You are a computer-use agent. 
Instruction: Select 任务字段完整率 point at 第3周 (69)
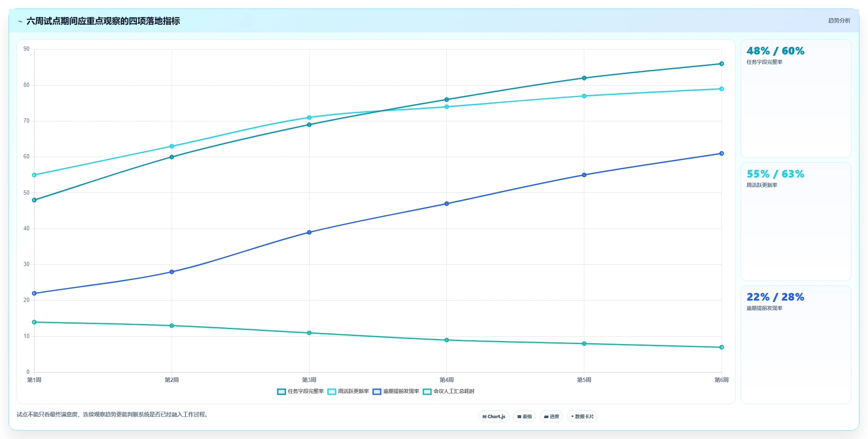pos(309,125)
